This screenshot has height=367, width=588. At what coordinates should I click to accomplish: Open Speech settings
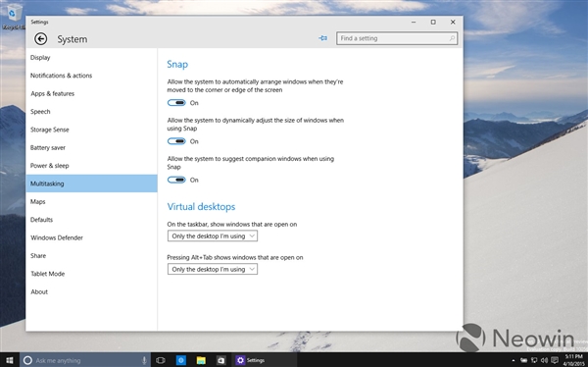(x=91, y=112)
